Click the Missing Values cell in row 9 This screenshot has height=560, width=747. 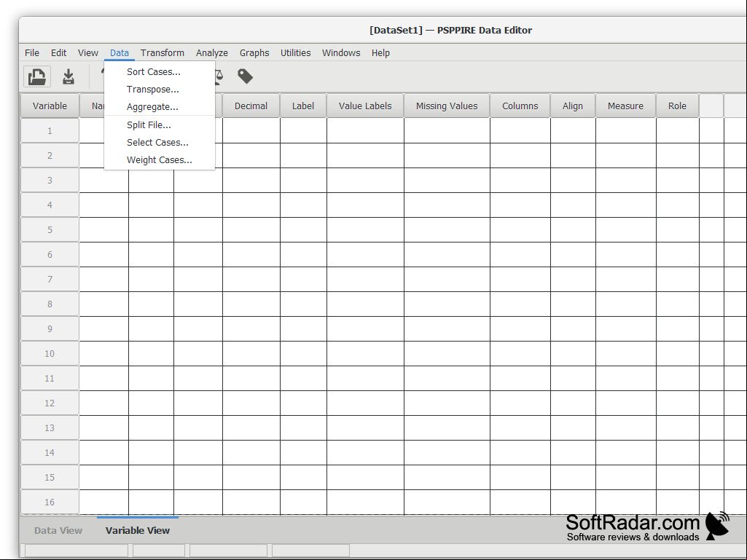(447, 328)
